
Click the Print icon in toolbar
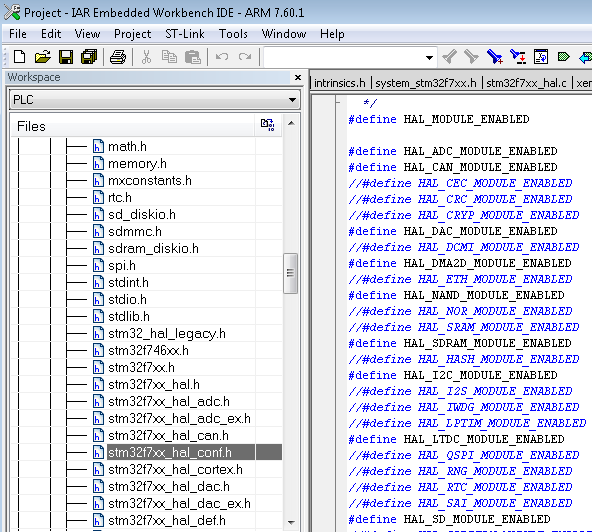(118, 57)
